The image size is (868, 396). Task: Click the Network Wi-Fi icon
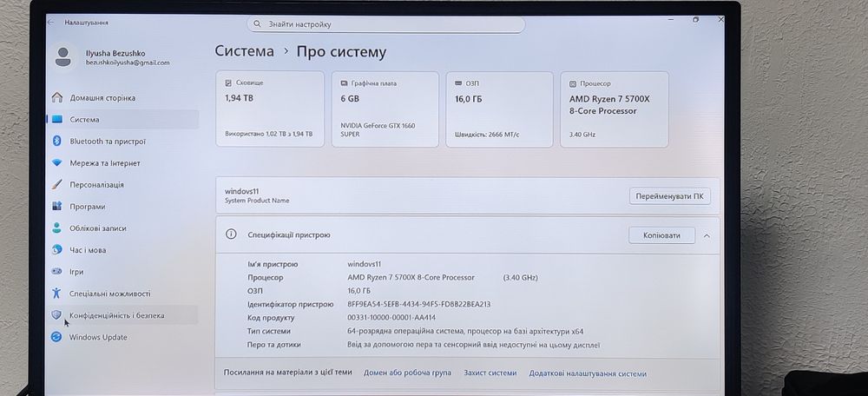[x=57, y=163]
